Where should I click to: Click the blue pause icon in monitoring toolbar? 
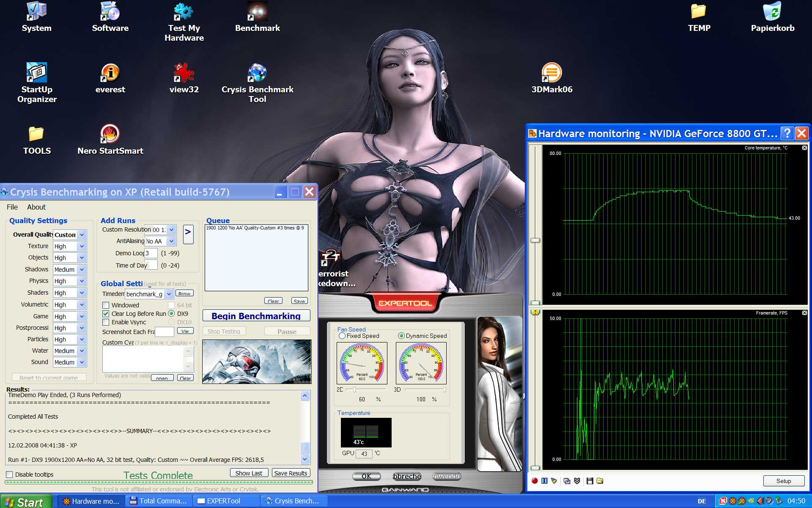544,481
